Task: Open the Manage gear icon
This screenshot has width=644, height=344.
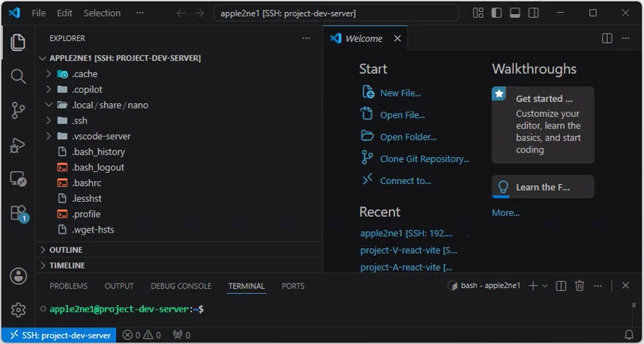Action: (x=18, y=310)
